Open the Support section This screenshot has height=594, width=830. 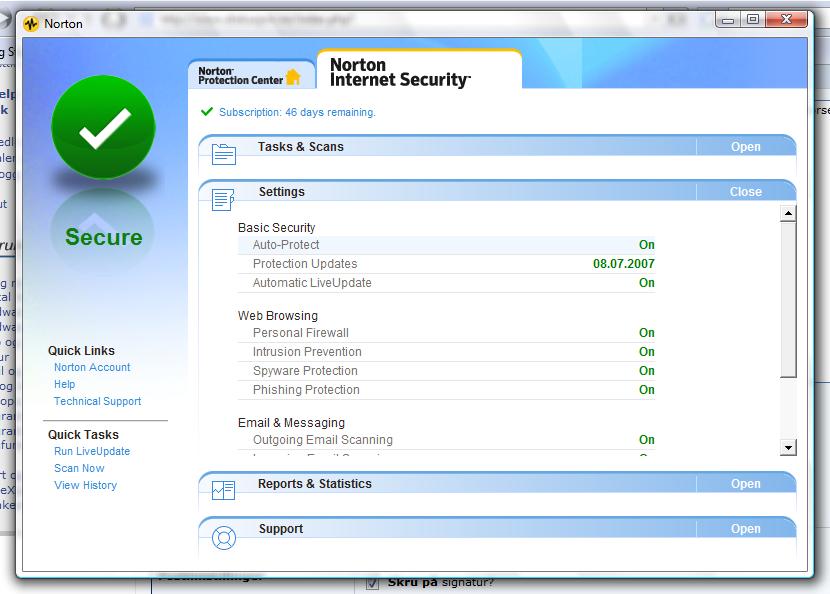pyautogui.click(x=745, y=529)
